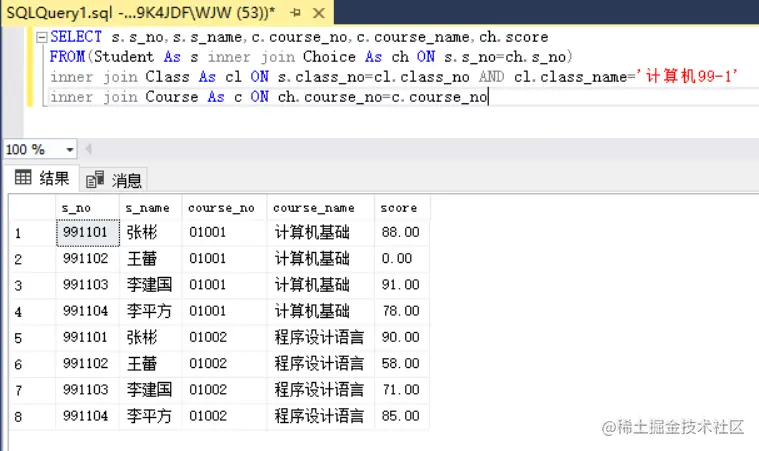759x451 pixels.
Task: Click the SELECT keyword in the query editor
Action: click(76, 37)
